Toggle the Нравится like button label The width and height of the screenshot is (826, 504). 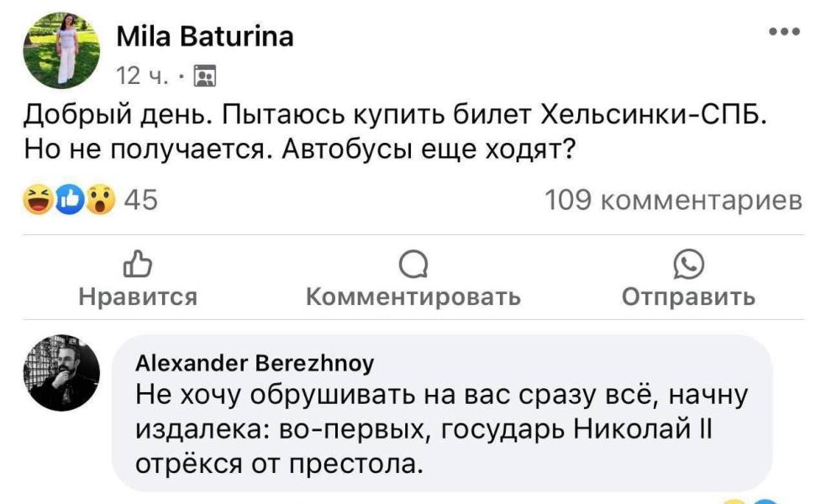click(x=138, y=297)
